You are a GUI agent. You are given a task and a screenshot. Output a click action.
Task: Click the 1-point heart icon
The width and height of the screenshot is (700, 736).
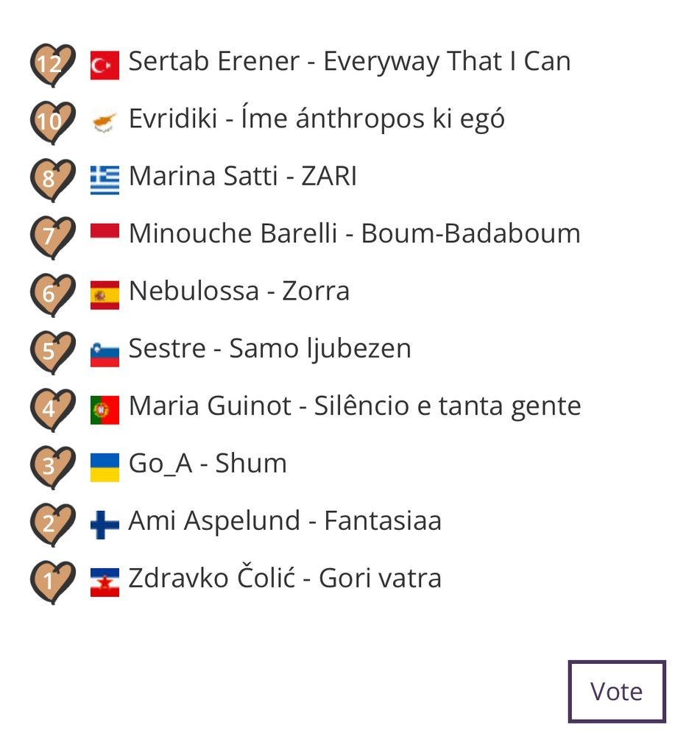tap(52, 582)
